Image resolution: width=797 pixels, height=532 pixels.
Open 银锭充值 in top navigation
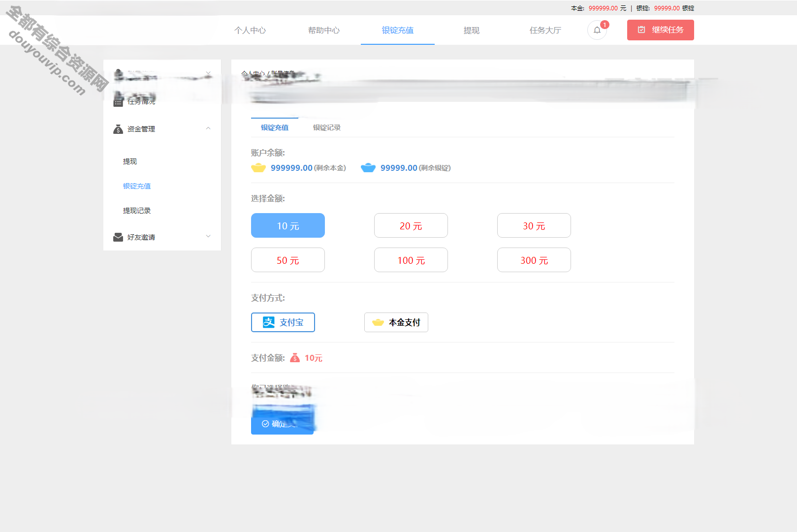(x=398, y=31)
